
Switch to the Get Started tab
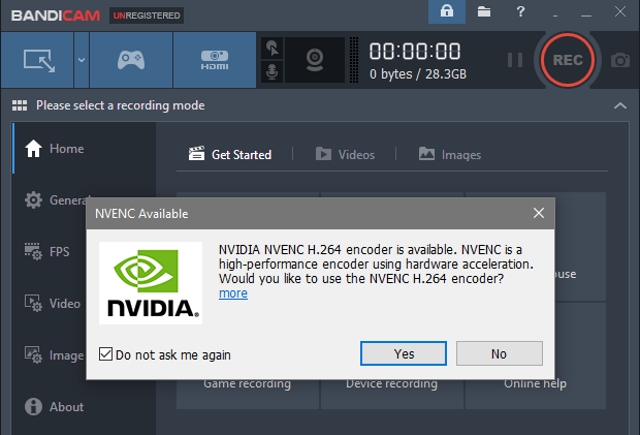point(230,155)
